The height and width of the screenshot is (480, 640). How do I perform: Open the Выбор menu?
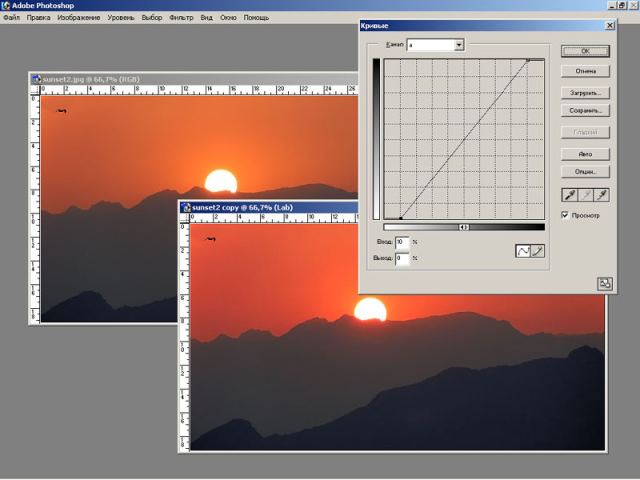[x=152, y=18]
